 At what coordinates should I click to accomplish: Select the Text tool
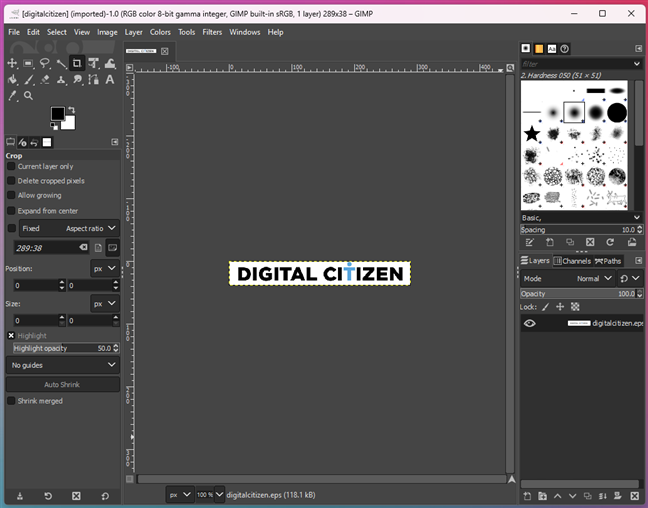click(110, 79)
